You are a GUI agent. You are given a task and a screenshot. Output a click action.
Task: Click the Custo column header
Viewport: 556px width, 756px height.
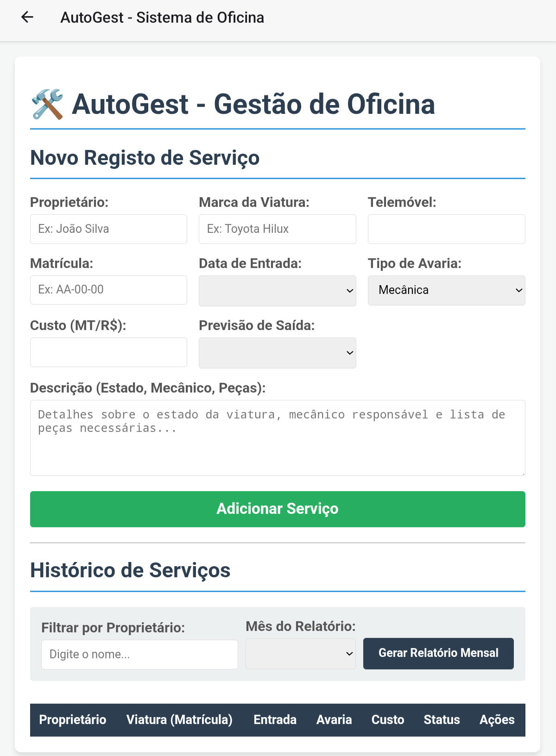coord(388,720)
